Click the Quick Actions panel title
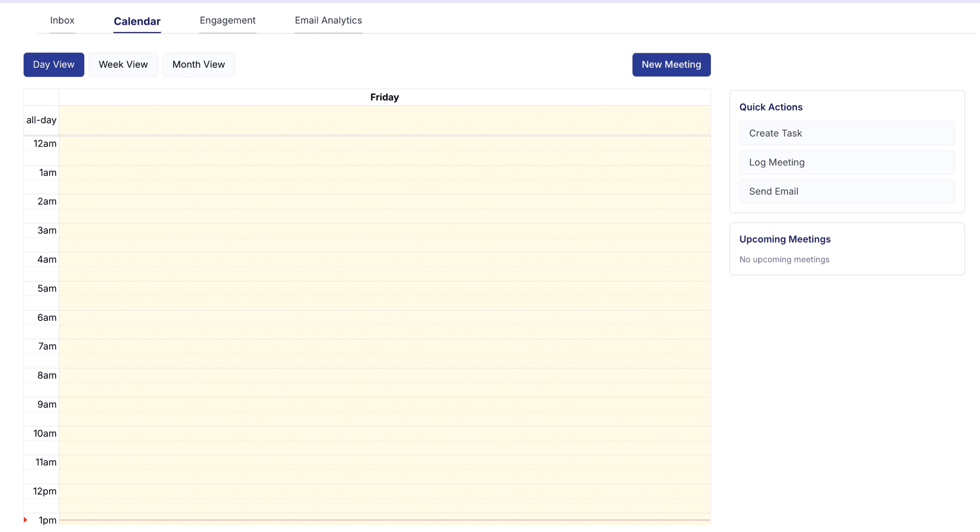The image size is (980, 532). [x=771, y=107]
